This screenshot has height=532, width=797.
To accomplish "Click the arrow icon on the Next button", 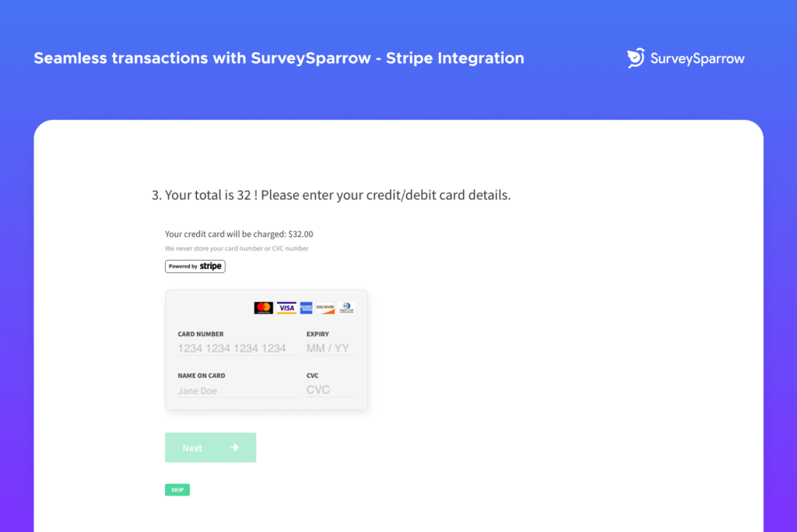I will [x=235, y=447].
